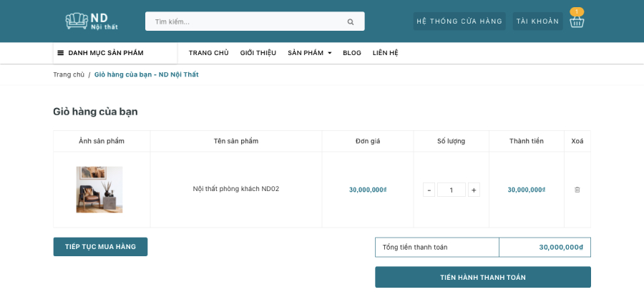Click the search magnifier icon
644x292 pixels.
351,21
